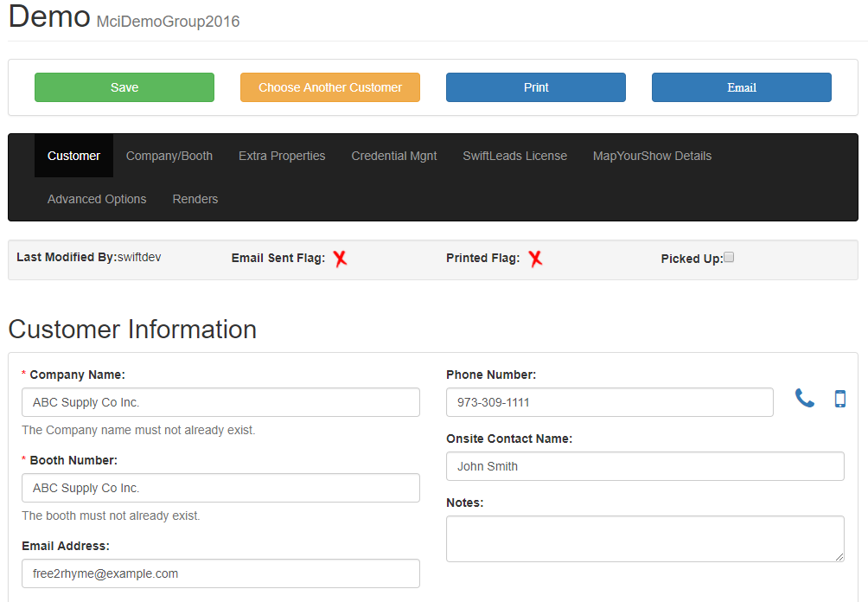Click the Email Address input field
The image size is (868, 602).
coord(220,573)
